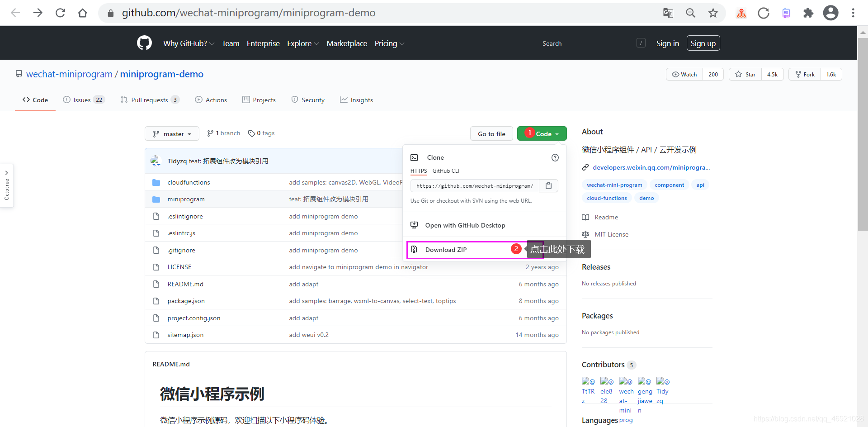The height and width of the screenshot is (427, 868).
Task: Open the Actions tab
Action: tap(211, 100)
